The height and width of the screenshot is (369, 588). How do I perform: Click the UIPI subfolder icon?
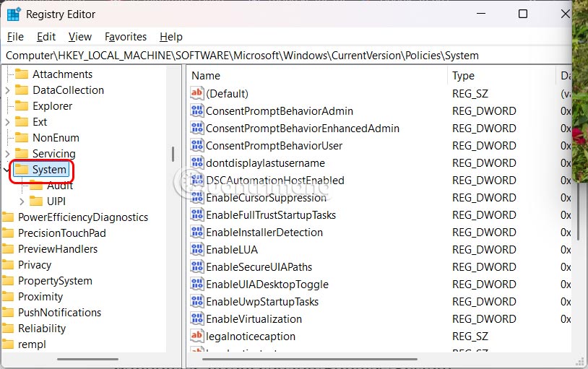pyautogui.click(x=36, y=201)
